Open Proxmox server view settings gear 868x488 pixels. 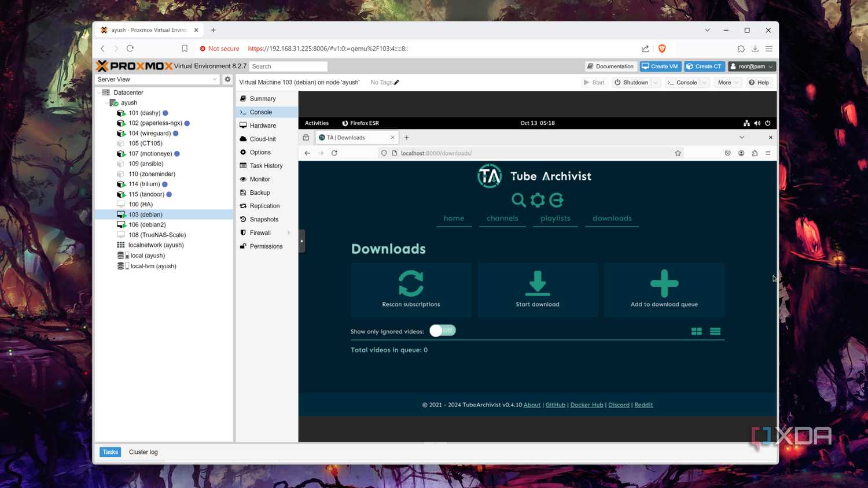227,79
